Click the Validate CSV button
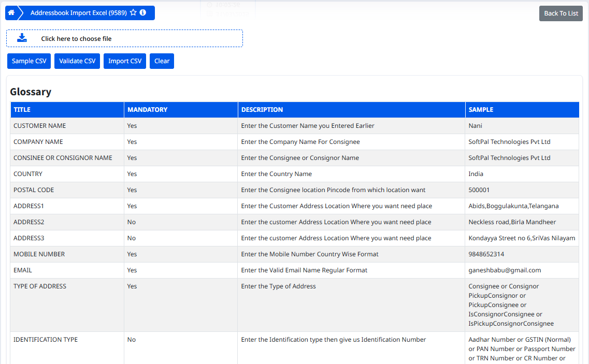 point(77,61)
